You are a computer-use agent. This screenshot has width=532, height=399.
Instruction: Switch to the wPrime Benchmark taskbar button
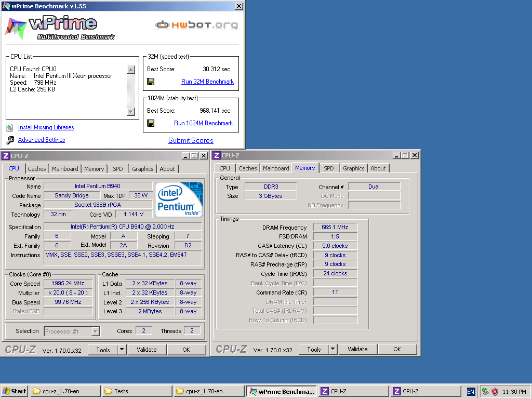click(x=281, y=391)
